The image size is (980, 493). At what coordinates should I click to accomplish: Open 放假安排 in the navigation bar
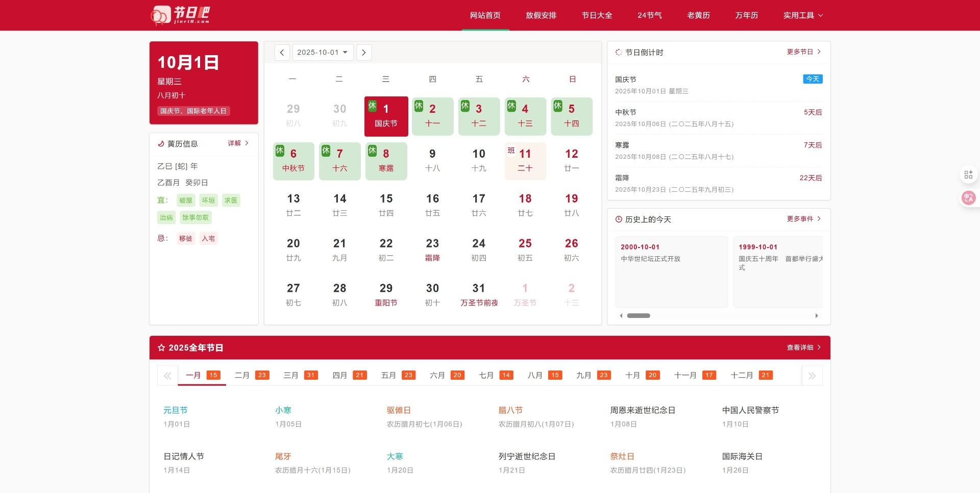click(x=541, y=15)
